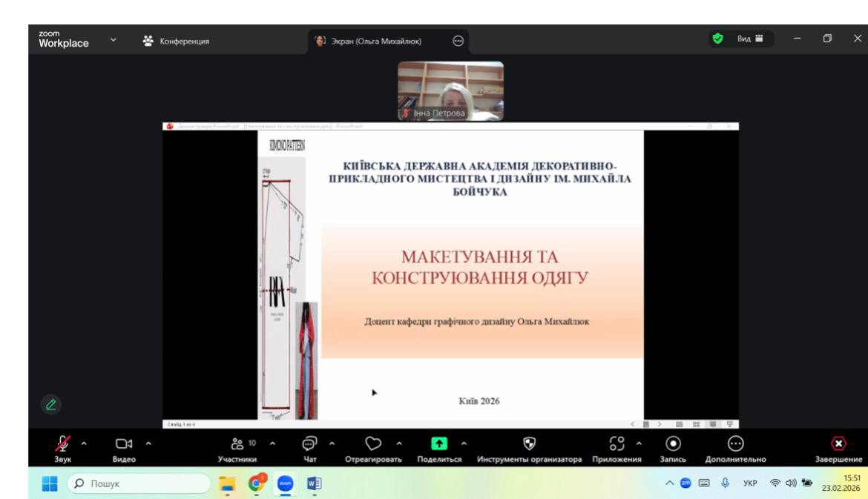
Task: Click Інна Петрова video thumbnail
Action: click(x=450, y=90)
